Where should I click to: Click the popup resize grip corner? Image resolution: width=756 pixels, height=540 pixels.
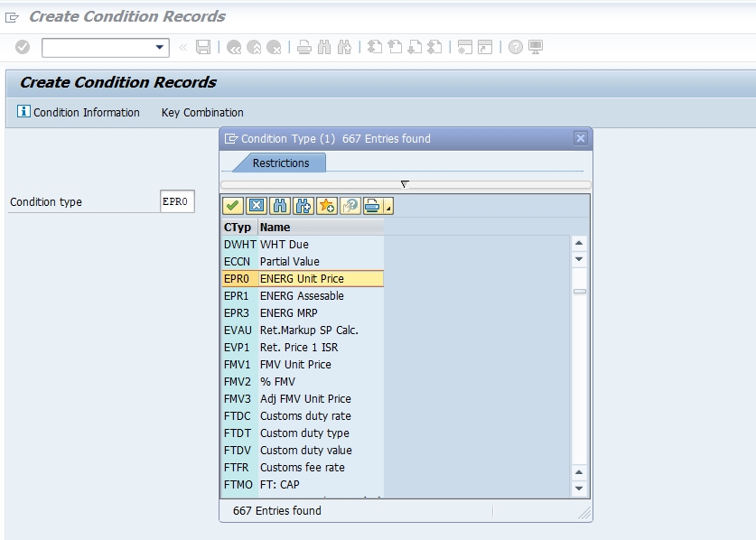click(584, 514)
